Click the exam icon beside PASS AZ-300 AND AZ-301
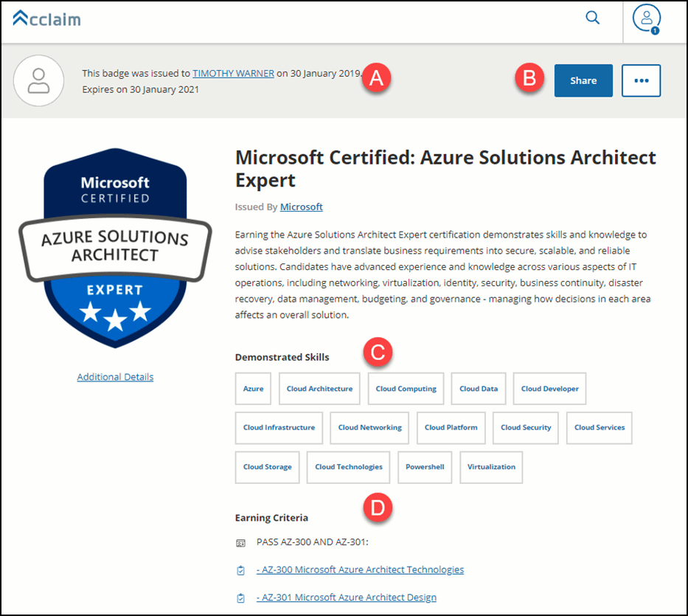688x616 pixels. pyautogui.click(x=240, y=543)
